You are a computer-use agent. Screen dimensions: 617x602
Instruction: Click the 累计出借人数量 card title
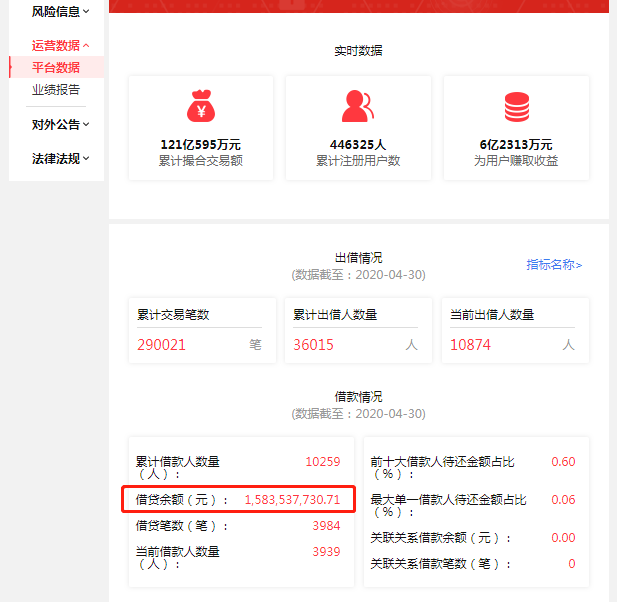335,315
